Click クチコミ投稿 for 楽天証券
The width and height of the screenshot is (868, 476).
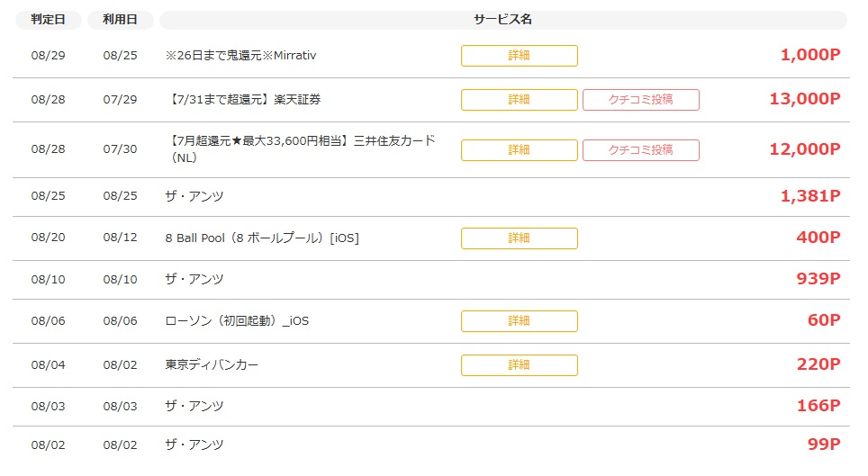640,100
